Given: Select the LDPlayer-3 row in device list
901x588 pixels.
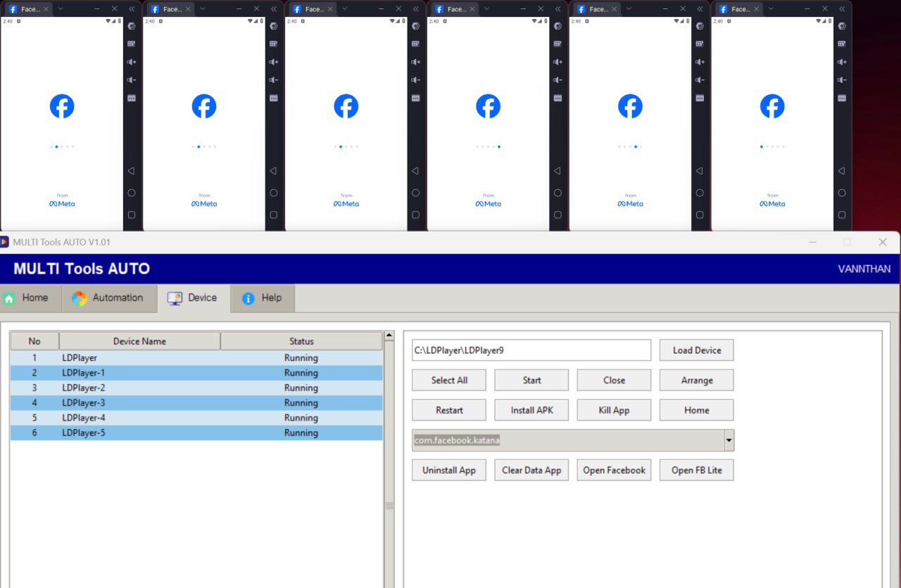Looking at the screenshot, I should [196, 403].
